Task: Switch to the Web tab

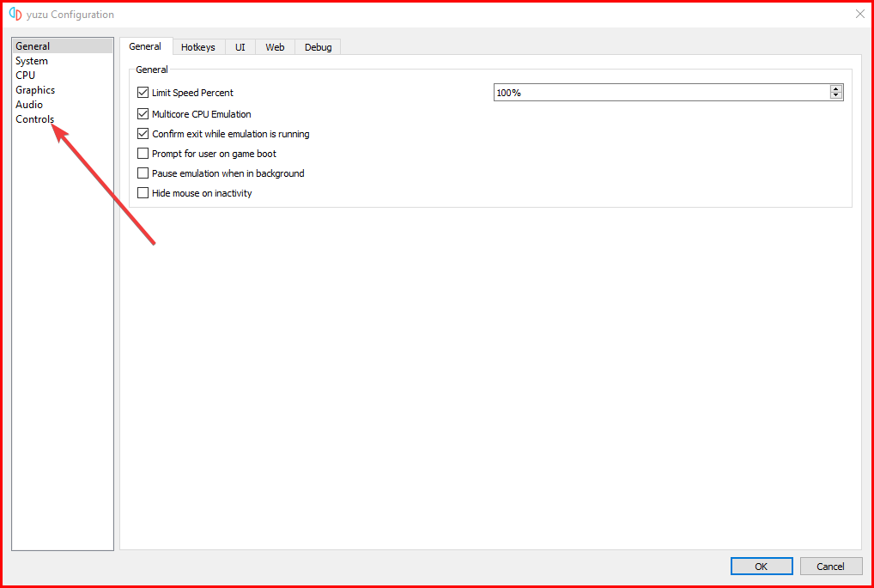Action: pos(275,47)
